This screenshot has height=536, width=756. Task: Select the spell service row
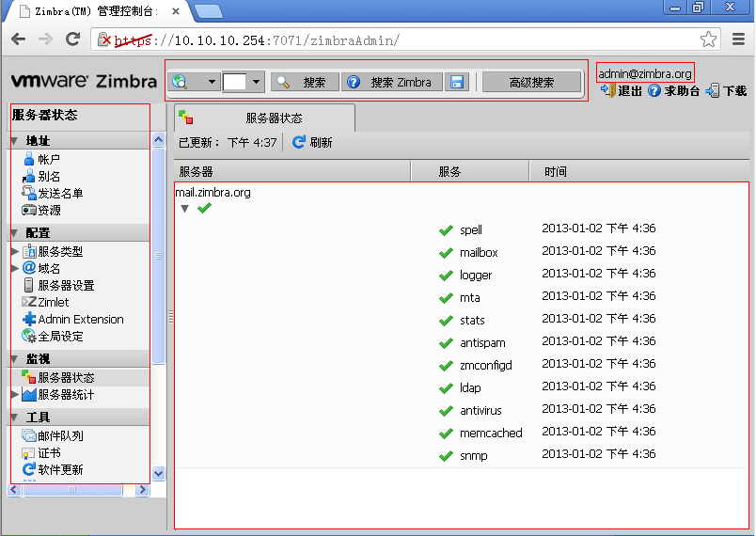462,229
